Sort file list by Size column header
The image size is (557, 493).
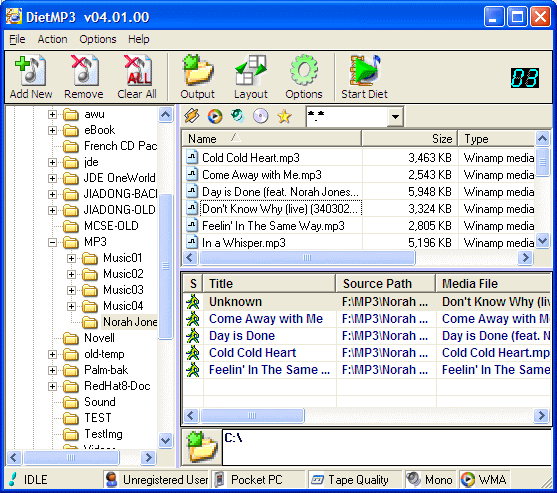coord(410,139)
